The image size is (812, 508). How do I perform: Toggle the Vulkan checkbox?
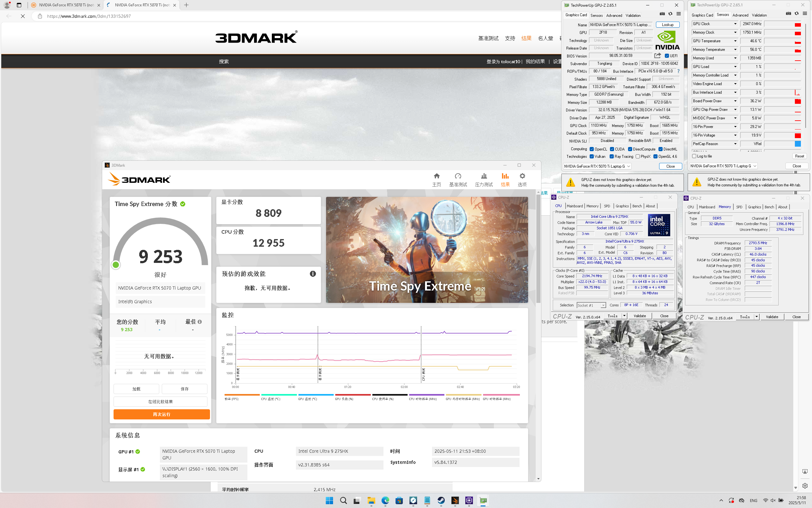pos(592,157)
